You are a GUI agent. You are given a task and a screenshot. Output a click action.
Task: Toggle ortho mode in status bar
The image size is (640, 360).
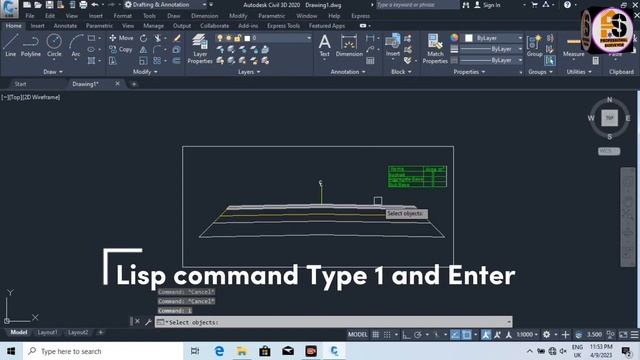406,335
